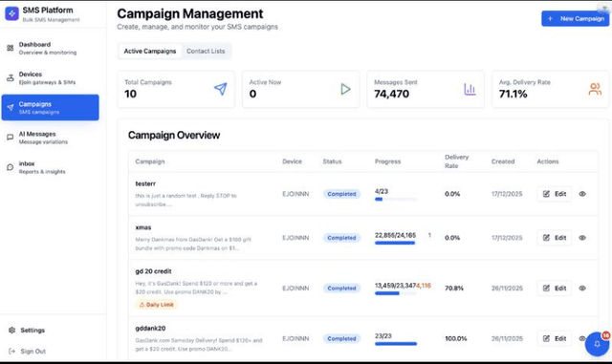This screenshot has width=612, height=364.
Task: Click the New Campaign button
Action: (x=575, y=18)
